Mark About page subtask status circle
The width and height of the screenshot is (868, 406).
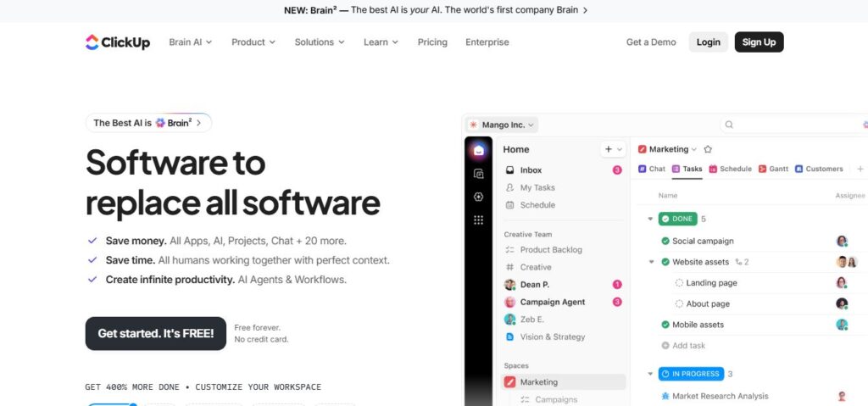click(679, 303)
